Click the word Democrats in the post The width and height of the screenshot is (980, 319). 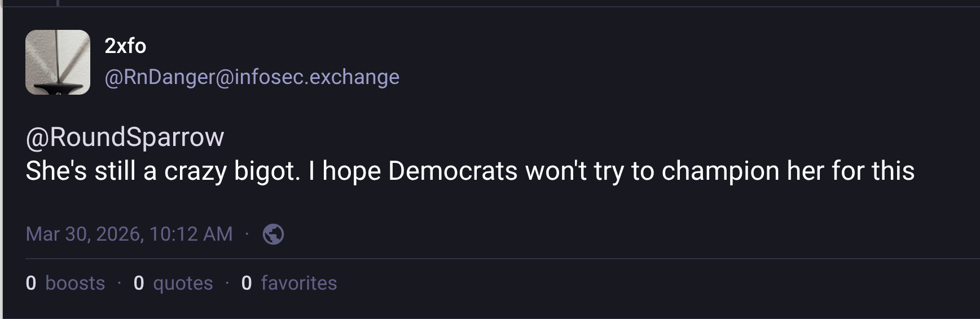coord(452,171)
